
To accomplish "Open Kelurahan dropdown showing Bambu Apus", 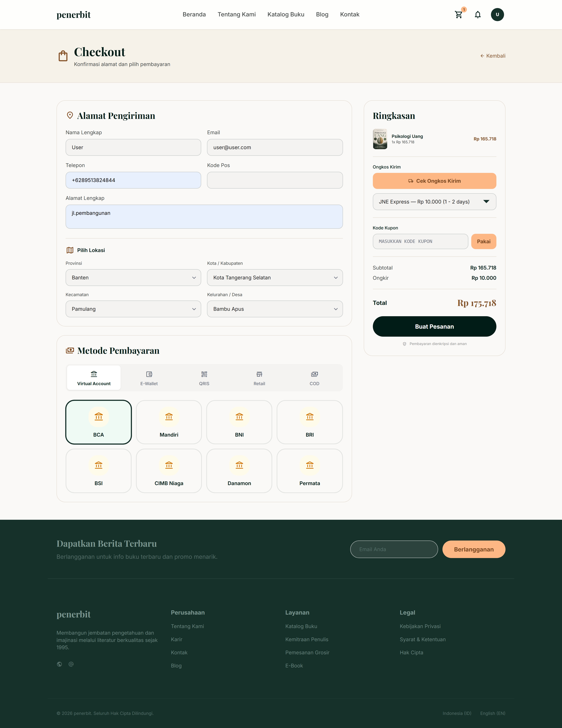I will point(275,309).
